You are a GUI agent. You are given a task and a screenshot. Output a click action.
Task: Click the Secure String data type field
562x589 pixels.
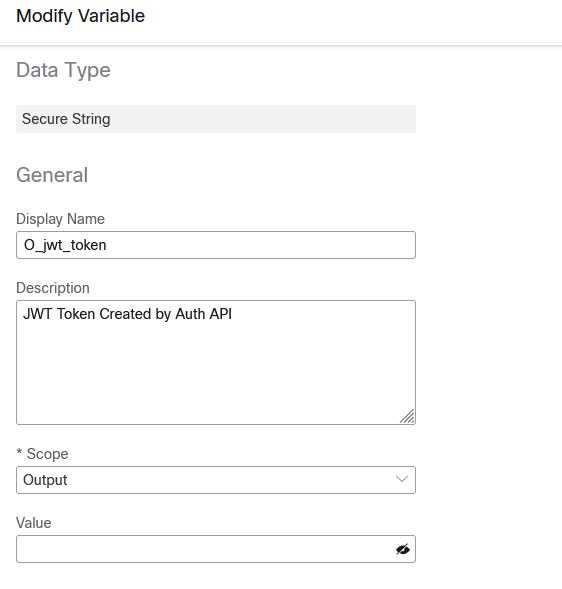(216, 119)
